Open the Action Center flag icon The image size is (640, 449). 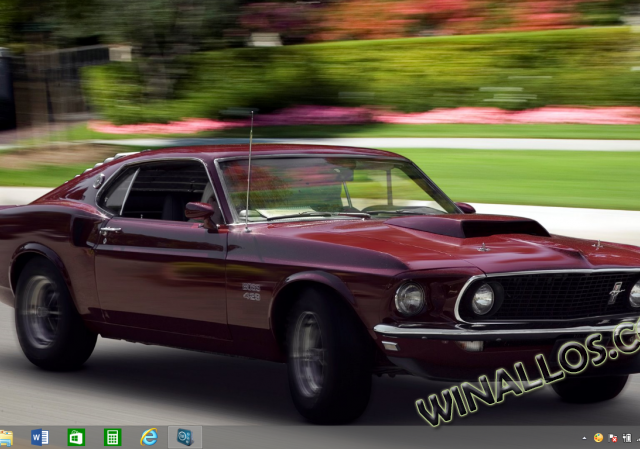click(x=612, y=438)
